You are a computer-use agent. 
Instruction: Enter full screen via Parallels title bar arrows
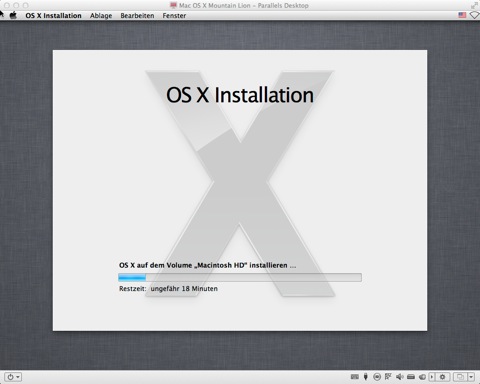(x=474, y=5)
